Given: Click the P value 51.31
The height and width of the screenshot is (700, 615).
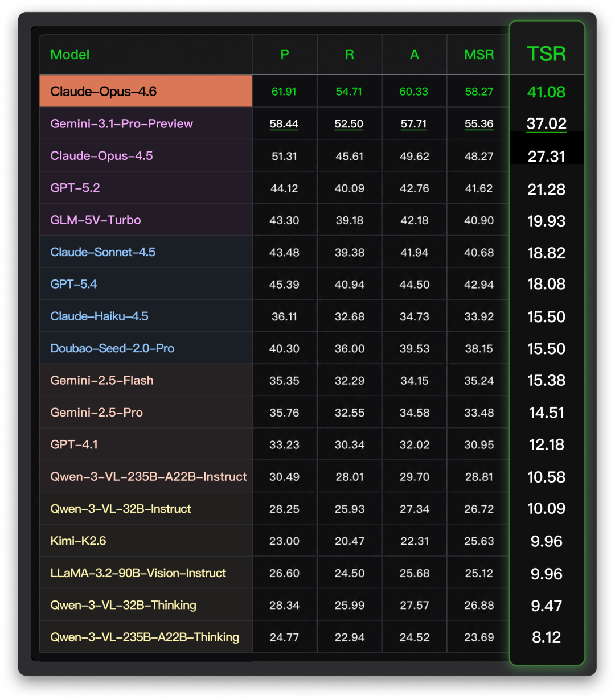Looking at the screenshot, I should pos(284,157).
